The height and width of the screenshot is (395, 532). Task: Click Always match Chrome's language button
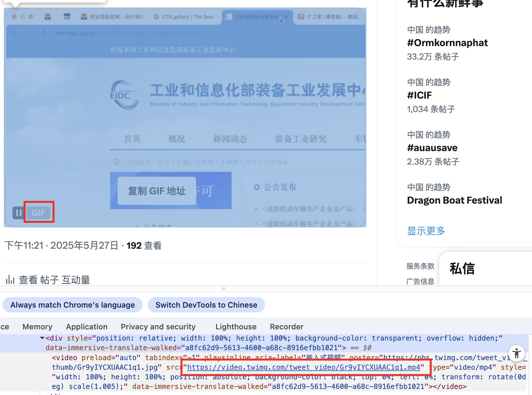point(73,305)
